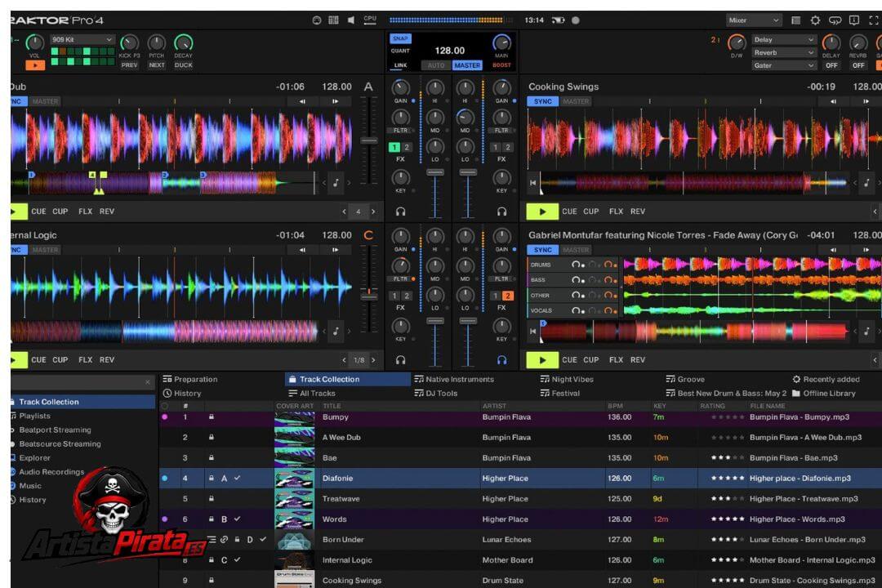The height and width of the screenshot is (588, 882).
Task: Enable AUTO master mode
Action: pos(436,65)
